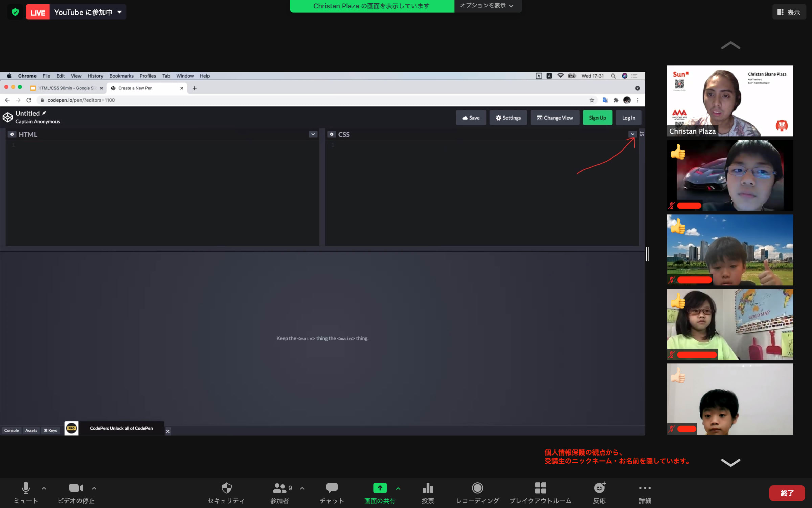
Task: Open the Reactions smiley icon
Action: click(x=599, y=488)
